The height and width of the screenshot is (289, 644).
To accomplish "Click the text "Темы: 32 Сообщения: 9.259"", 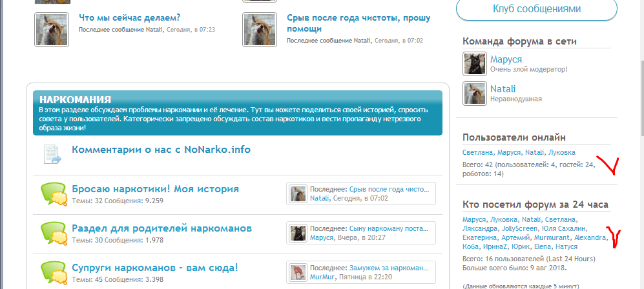I will [x=118, y=201].
